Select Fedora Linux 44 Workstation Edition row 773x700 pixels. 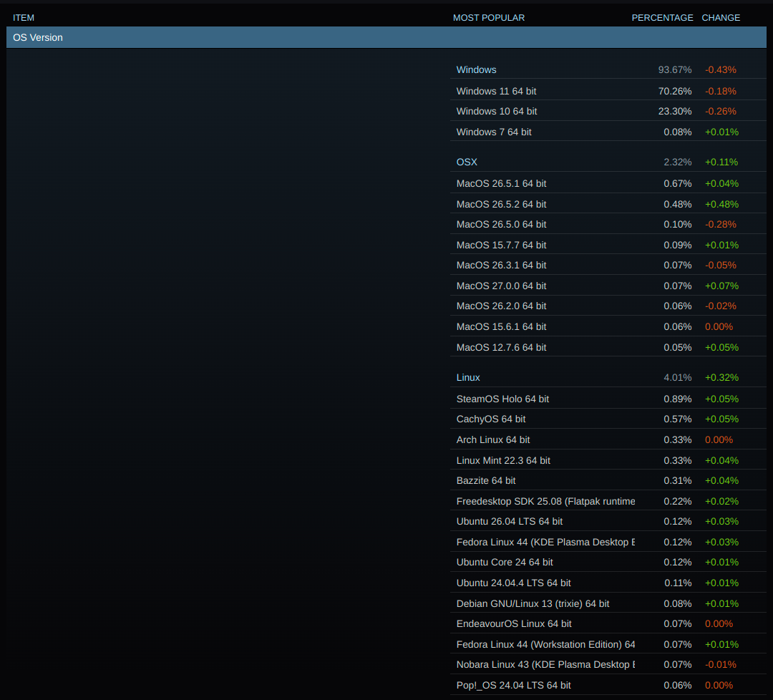click(x=608, y=645)
